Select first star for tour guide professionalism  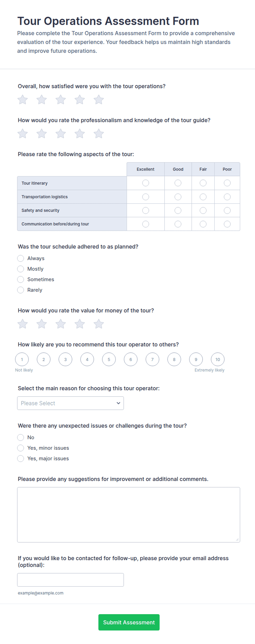coord(22,134)
